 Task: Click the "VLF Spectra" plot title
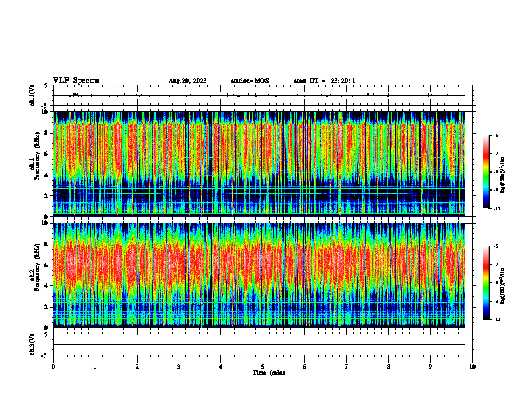[x=76, y=81]
